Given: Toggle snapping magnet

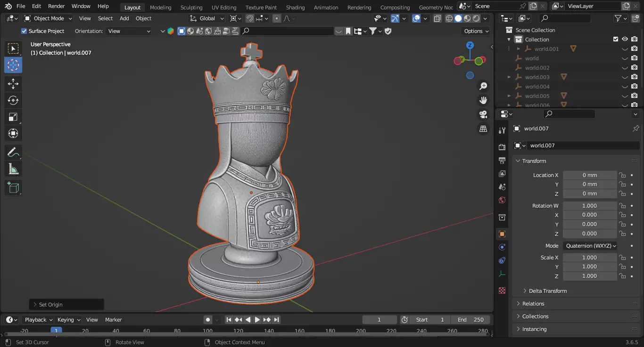Looking at the screenshot, I should [249, 18].
